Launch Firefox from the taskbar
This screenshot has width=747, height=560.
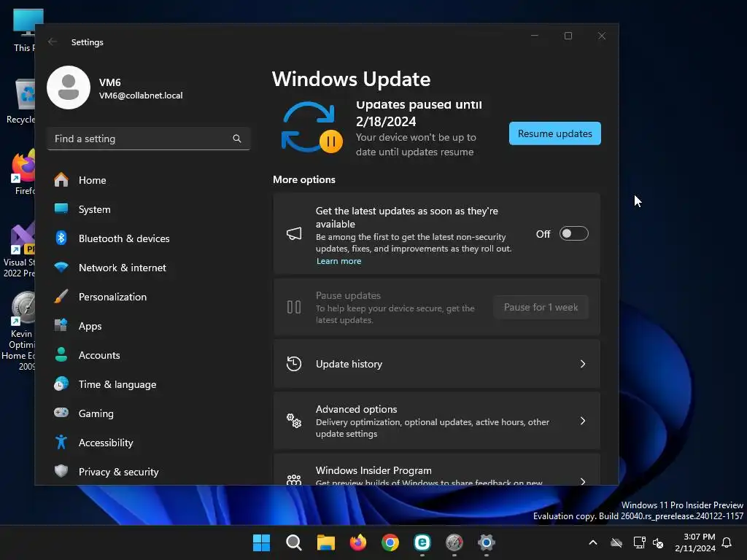pos(357,542)
